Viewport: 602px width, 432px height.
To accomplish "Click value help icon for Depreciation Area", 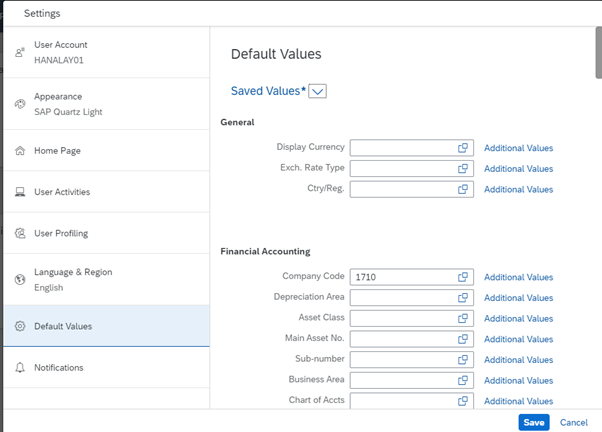I will pyautogui.click(x=463, y=298).
